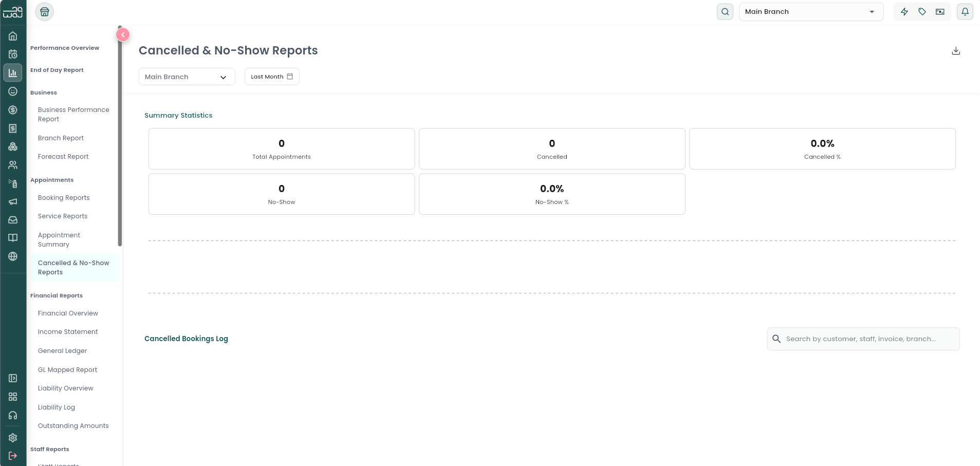Open the globe icon in sidebar
The image size is (980, 466).
13,256
